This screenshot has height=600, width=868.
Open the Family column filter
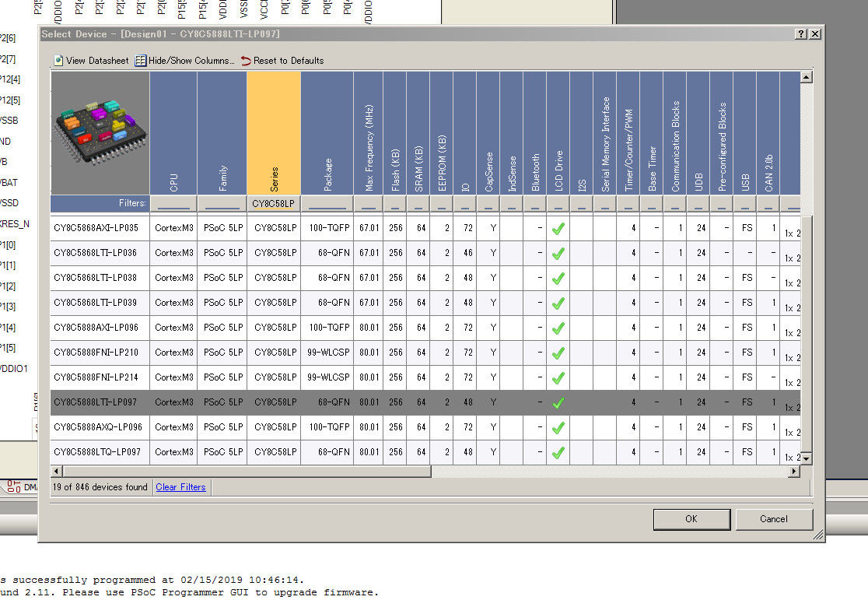[x=222, y=204]
